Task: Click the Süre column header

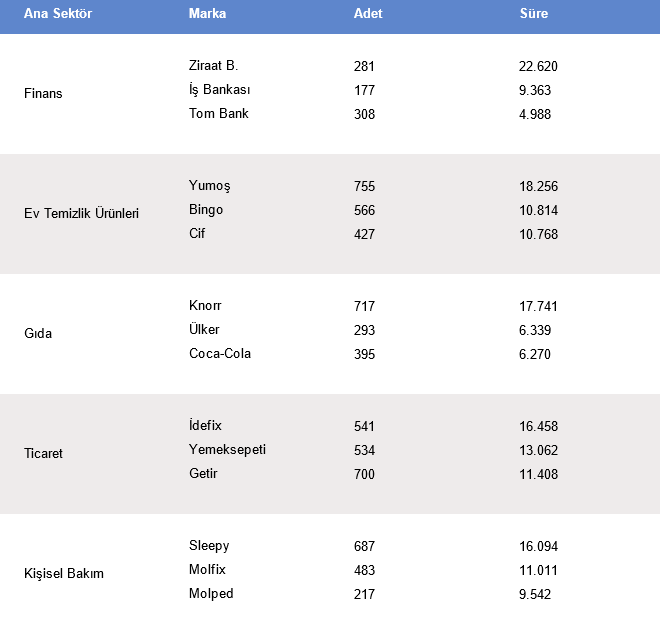Action: (534, 14)
